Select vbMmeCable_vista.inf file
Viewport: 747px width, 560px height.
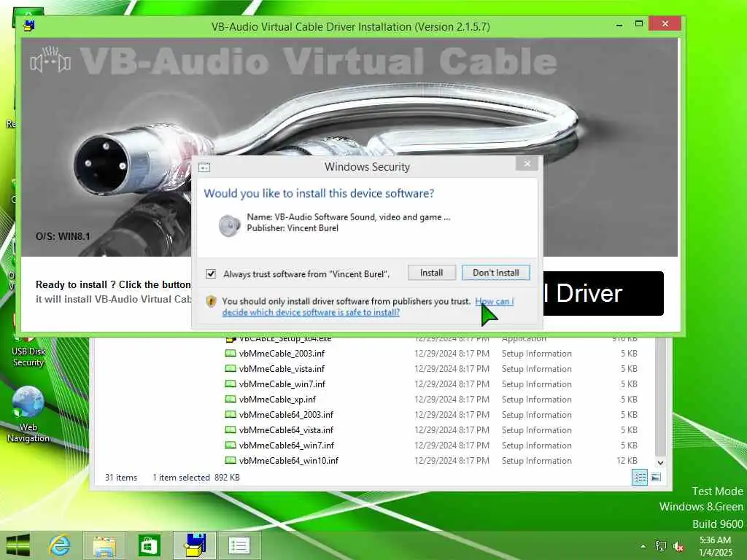[x=282, y=368]
